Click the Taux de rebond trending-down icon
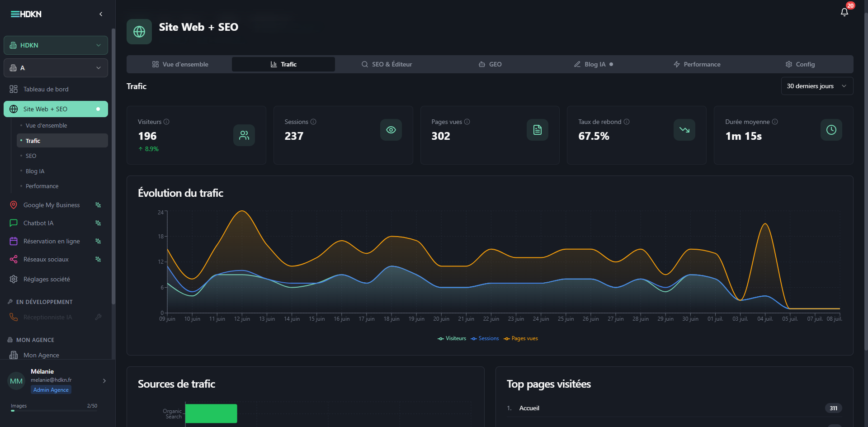This screenshot has height=427, width=868. pos(684,130)
